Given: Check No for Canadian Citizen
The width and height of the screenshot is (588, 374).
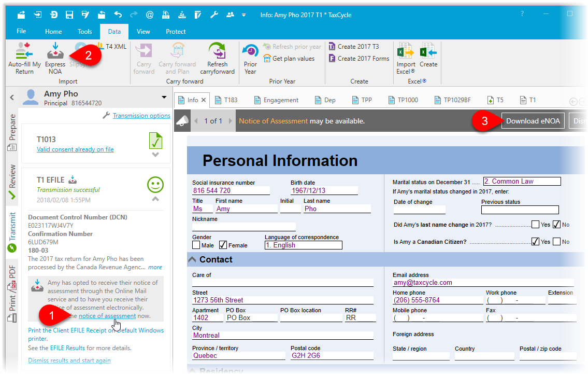Looking at the screenshot, I should click(x=557, y=241).
